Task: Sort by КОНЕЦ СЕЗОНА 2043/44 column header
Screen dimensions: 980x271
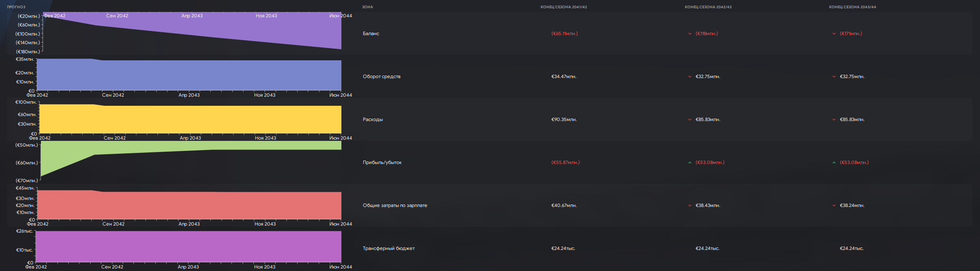Action: click(x=852, y=7)
